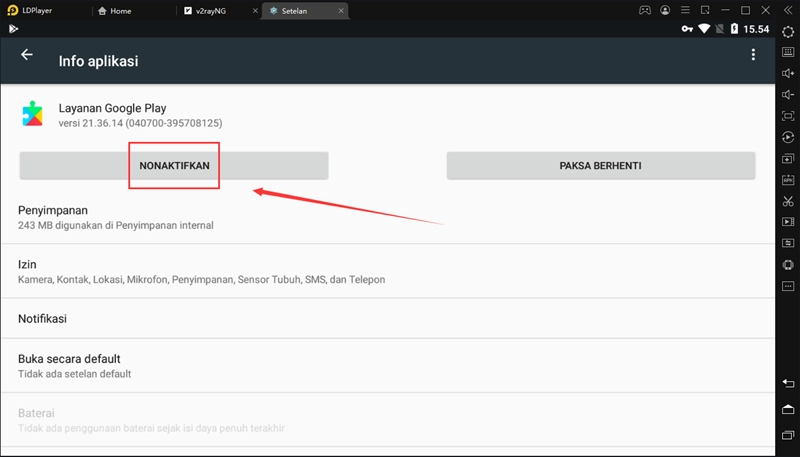Go back with the Info aplikasi arrow
This screenshot has width=800, height=457.
pos(27,55)
